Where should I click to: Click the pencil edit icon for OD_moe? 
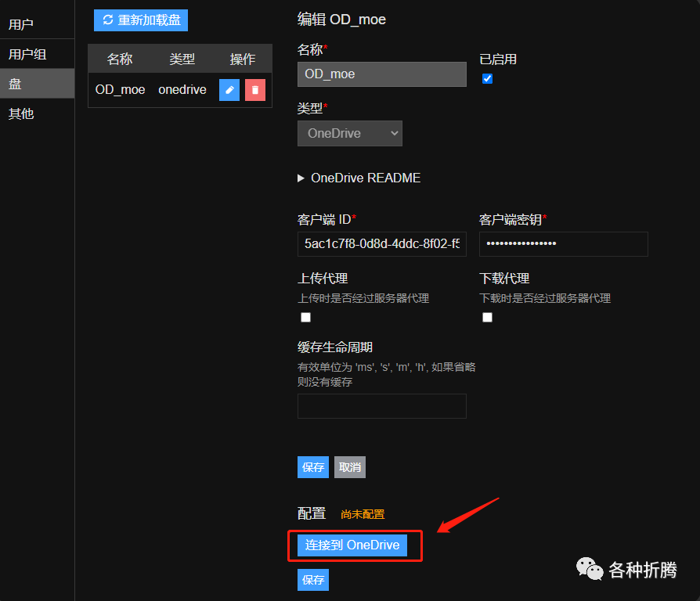229,90
